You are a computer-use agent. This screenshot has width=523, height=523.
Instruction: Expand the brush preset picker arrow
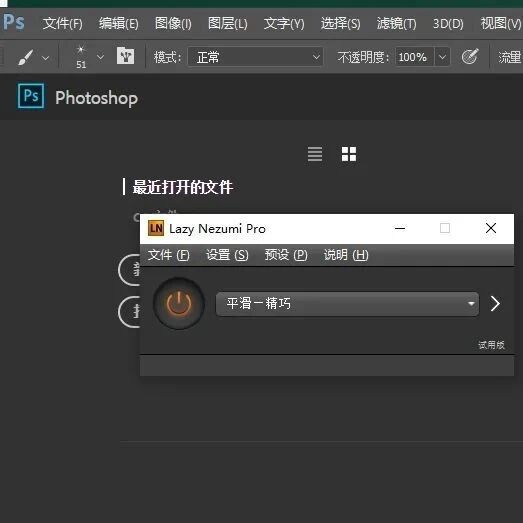coord(100,57)
